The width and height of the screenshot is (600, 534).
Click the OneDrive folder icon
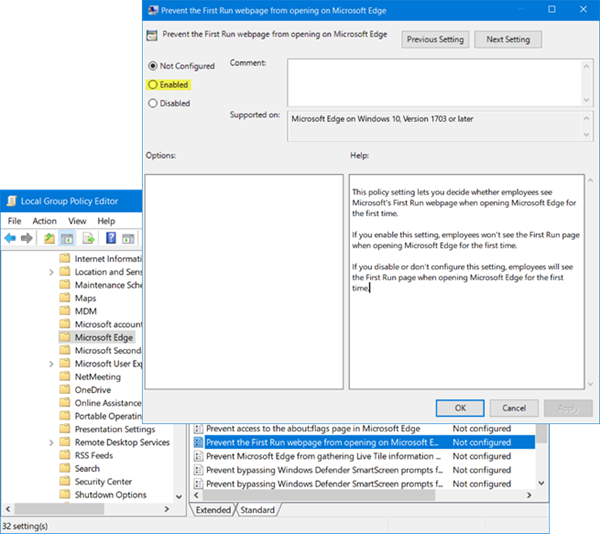(65, 389)
